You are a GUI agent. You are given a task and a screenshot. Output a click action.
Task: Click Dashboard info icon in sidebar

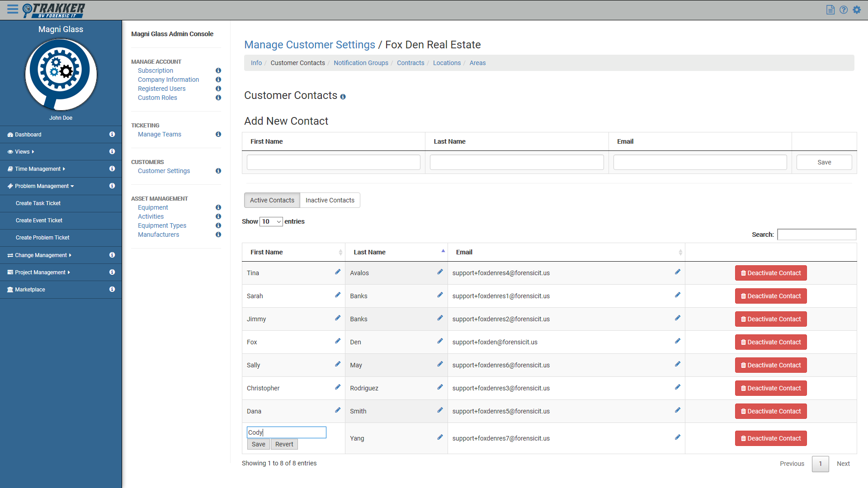[112, 134]
